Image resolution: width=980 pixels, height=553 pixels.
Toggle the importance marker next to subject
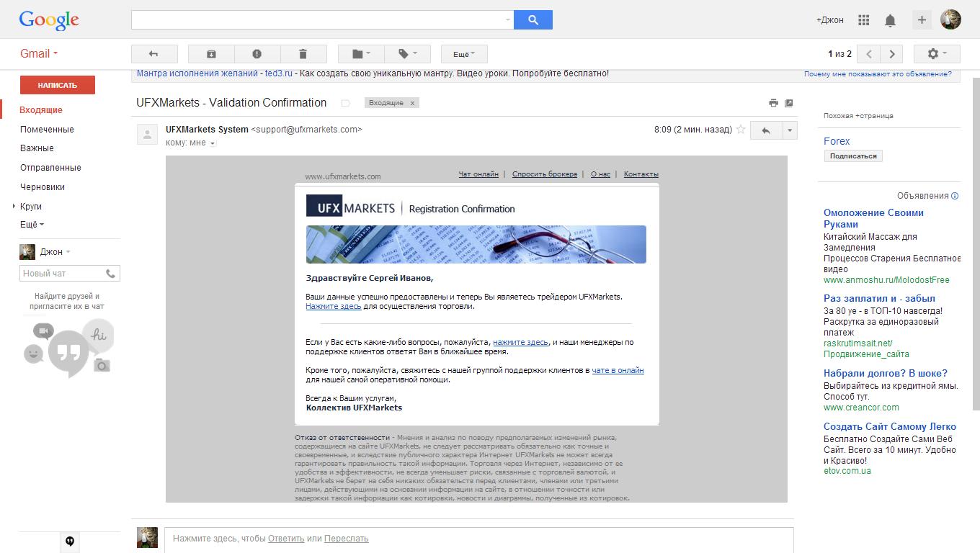coord(345,103)
